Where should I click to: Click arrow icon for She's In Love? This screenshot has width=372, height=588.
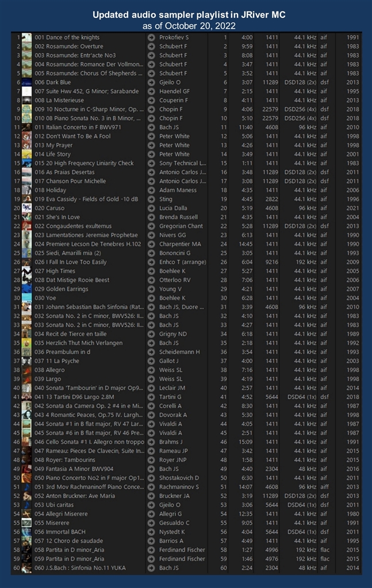tap(151, 217)
